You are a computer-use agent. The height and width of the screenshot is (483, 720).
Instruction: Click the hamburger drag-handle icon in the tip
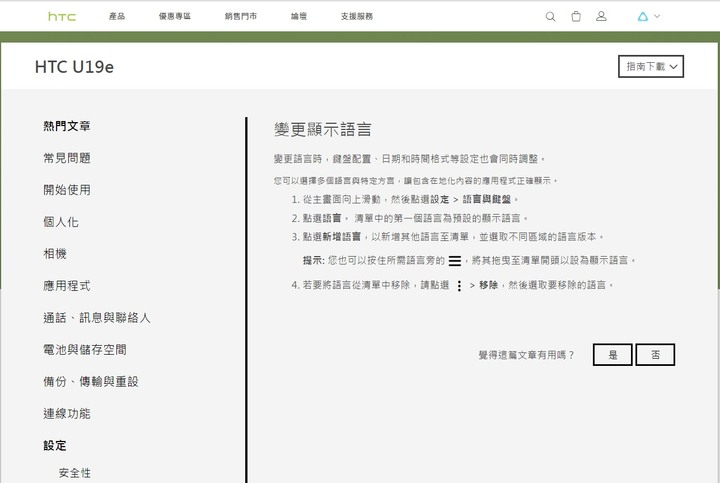455,261
